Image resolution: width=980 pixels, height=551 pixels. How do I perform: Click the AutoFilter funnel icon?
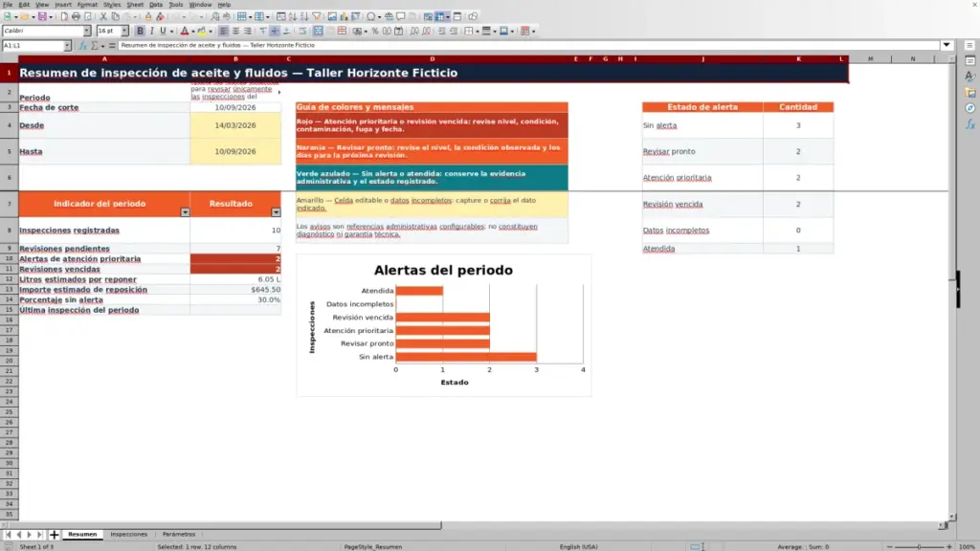point(316,16)
